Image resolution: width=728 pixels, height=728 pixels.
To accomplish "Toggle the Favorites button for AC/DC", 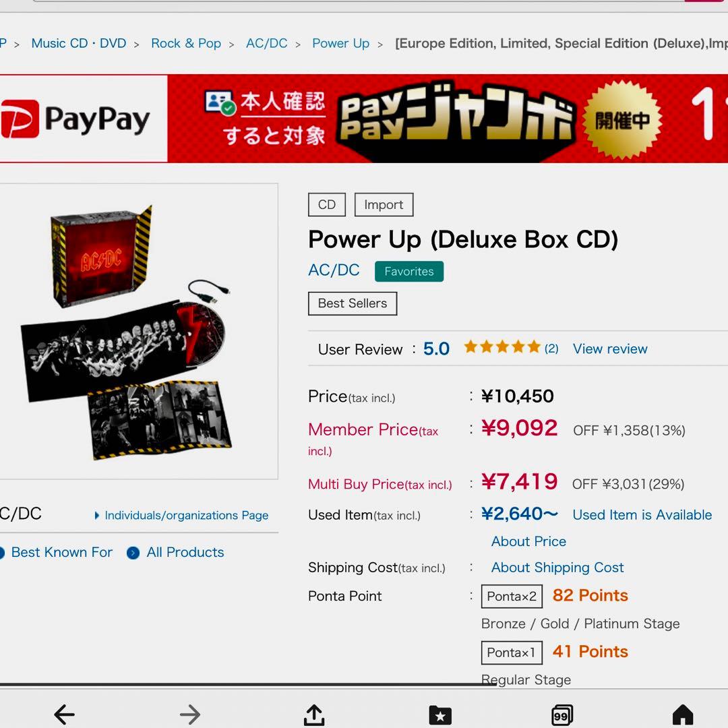I will coord(409,271).
